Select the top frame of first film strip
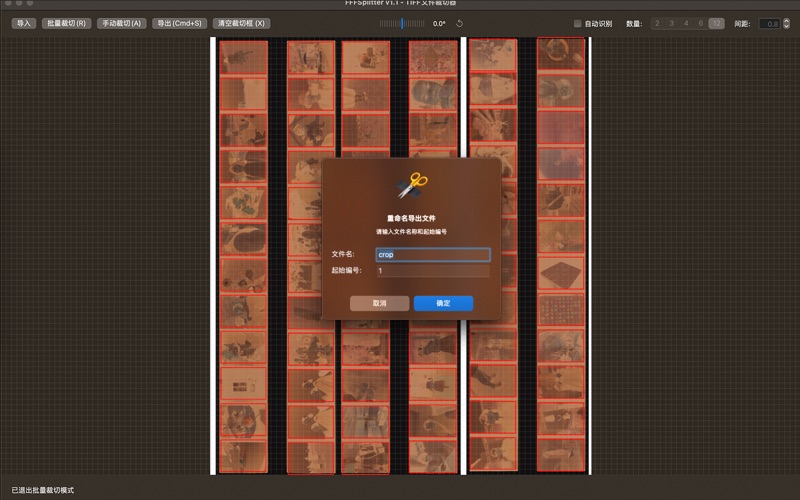This screenshot has height=500, width=800. [244, 57]
